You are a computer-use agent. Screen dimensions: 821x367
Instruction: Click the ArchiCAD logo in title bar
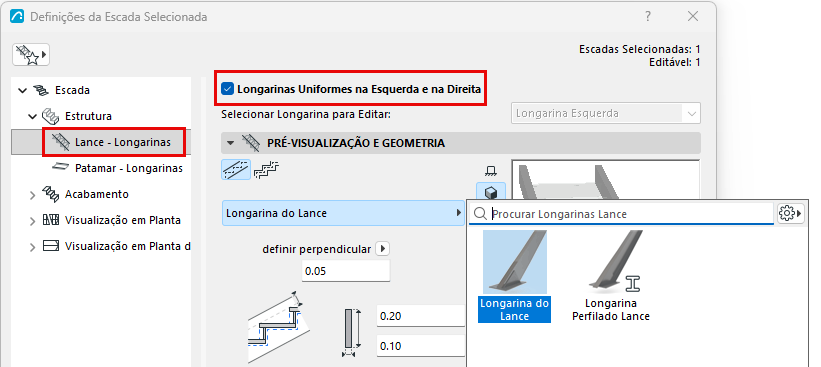click(17, 17)
